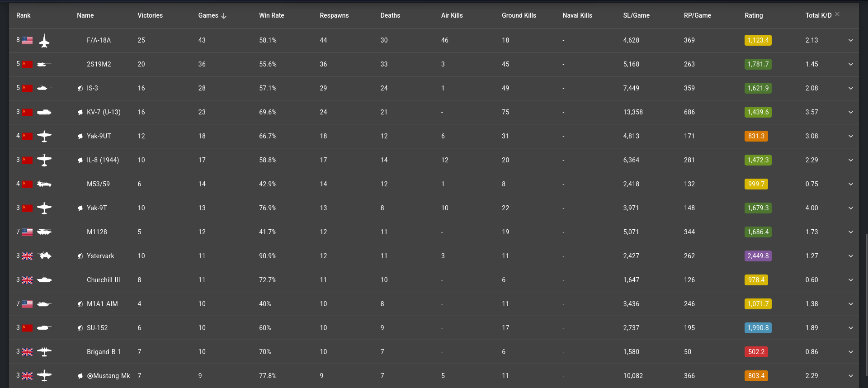The height and width of the screenshot is (388, 868).
Task: Click the purple 2,449.8 rating badge
Action: (758, 256)
